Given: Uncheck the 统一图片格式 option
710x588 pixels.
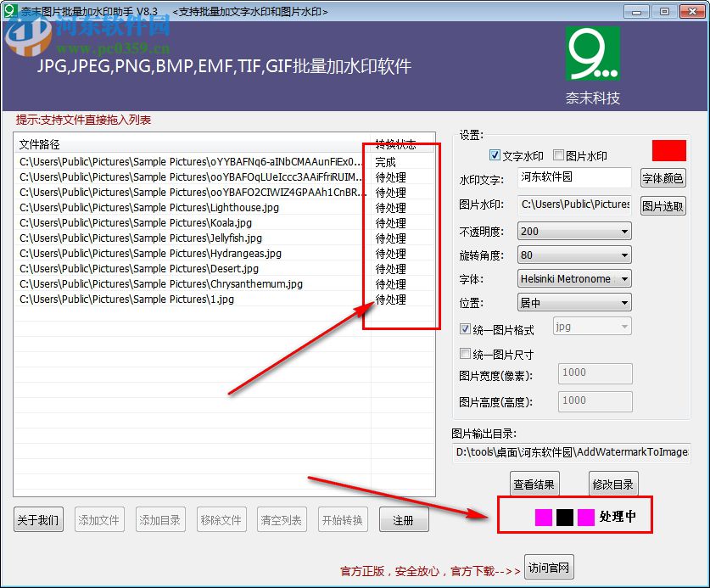Looking at the screenshot, I should pos(466,329).
